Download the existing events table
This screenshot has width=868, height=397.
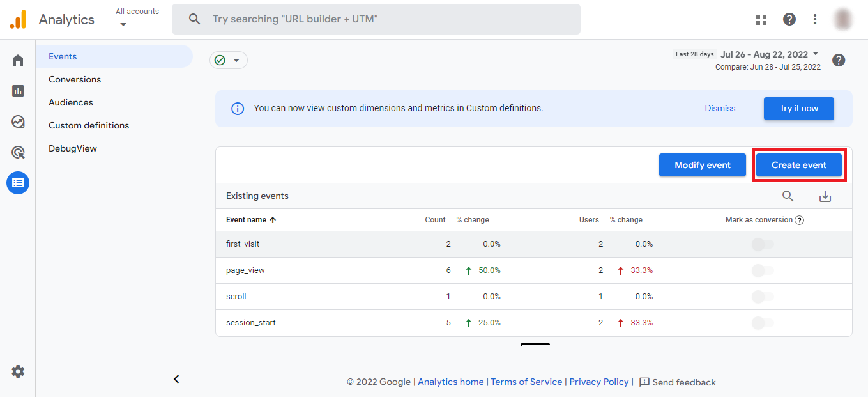825,196
